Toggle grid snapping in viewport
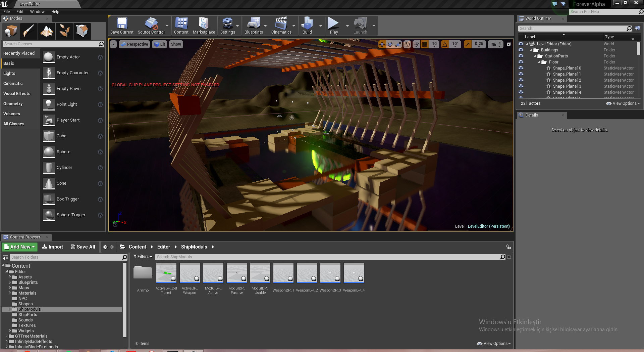Screen dimensions: 644x352 [425, 44]
